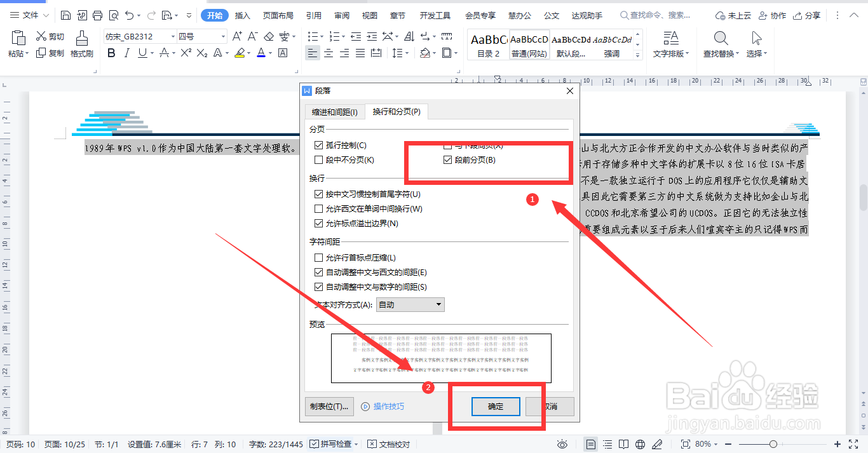Increase font size with A+ icon

coord(237,37)
